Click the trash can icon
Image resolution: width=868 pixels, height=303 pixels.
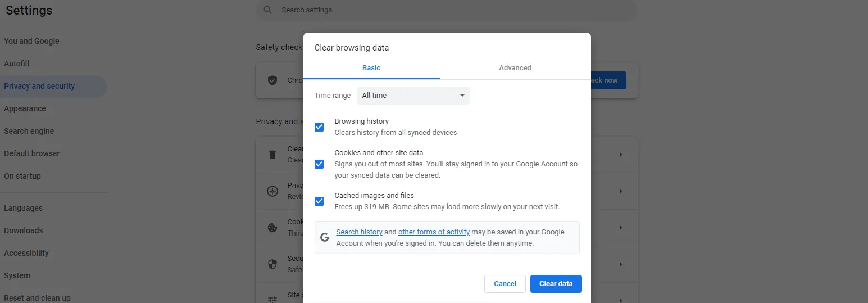pyautogui.click(x=272, y=155)
